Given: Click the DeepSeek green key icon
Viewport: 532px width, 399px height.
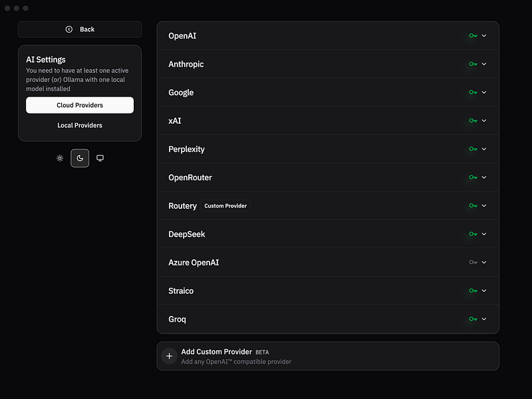Looking at the screenshot, I should pyautogui.click(x=473, y=234).
